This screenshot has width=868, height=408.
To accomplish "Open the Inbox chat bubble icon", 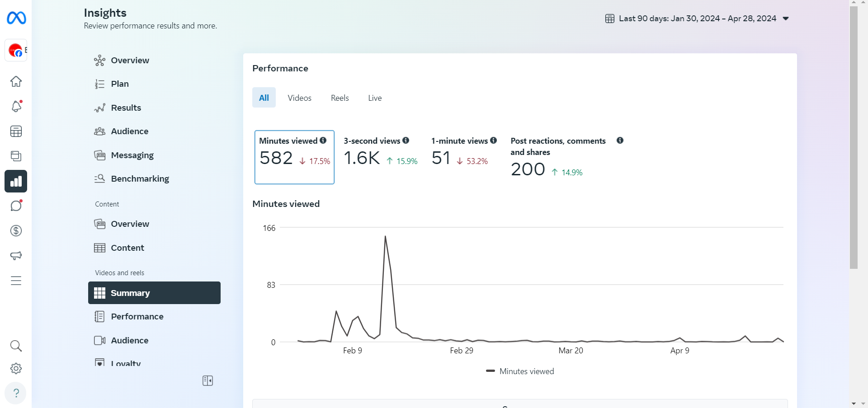I will (x=16, y=206).
